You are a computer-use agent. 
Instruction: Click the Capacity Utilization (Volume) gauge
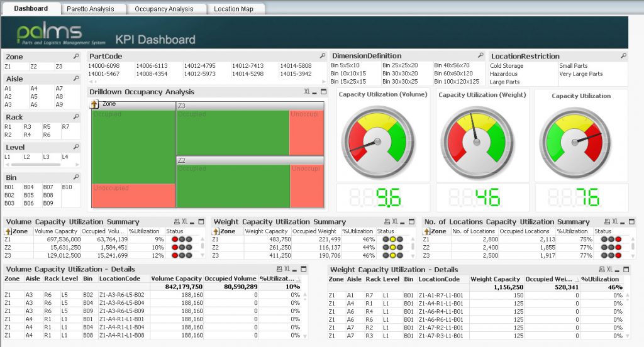click(x=377, y=140)
